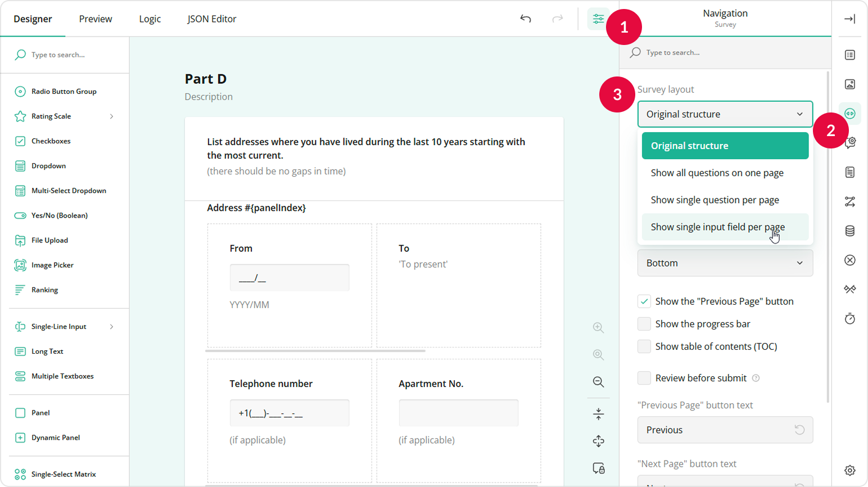Open survey settings using the sliders icon
868x487 pixels.
(x=598, y=19)
